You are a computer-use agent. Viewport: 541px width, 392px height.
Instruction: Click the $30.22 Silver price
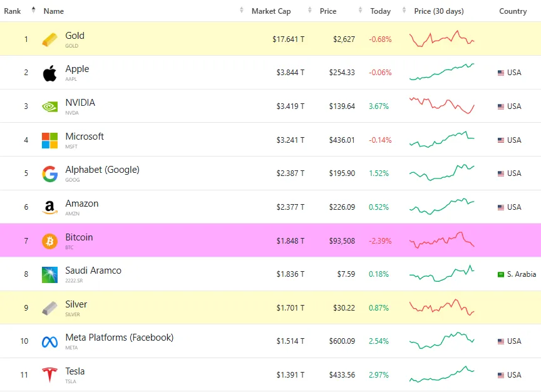pyautogui.click(x=344, y=308)
